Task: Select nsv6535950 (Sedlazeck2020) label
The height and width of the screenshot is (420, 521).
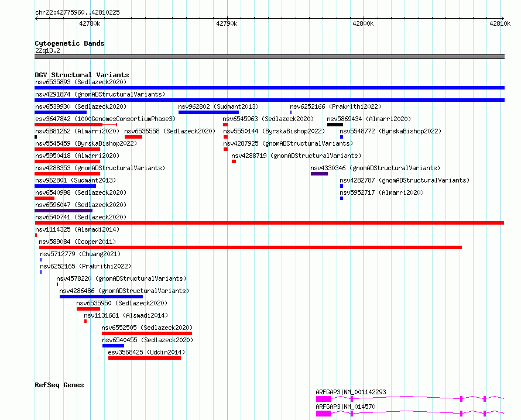Action: (122, 303)
